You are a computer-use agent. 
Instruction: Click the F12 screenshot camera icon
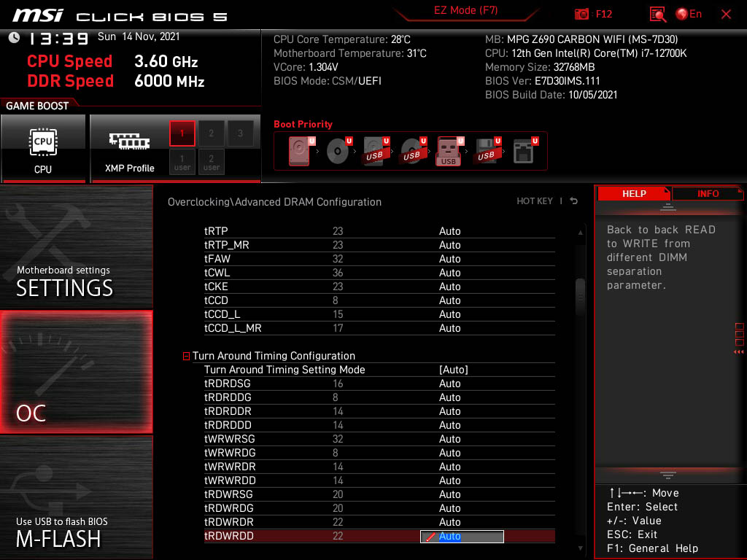coord(581,14)
